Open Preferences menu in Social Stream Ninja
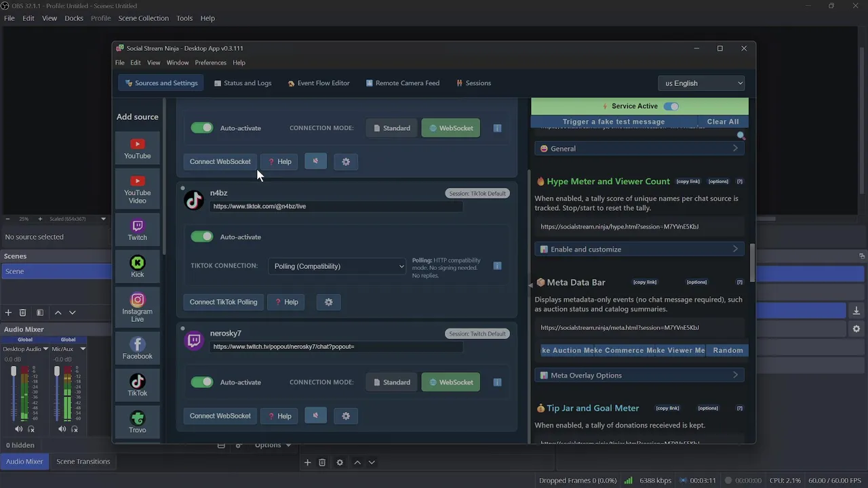The height and width of the screenshot is (488, 868). tap(210, 62)
